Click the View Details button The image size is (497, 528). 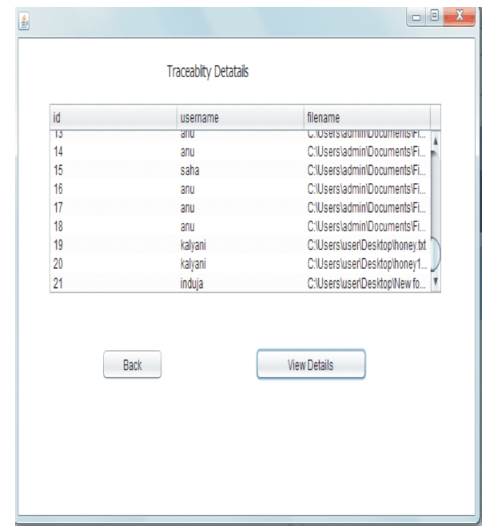coord(311,364)
